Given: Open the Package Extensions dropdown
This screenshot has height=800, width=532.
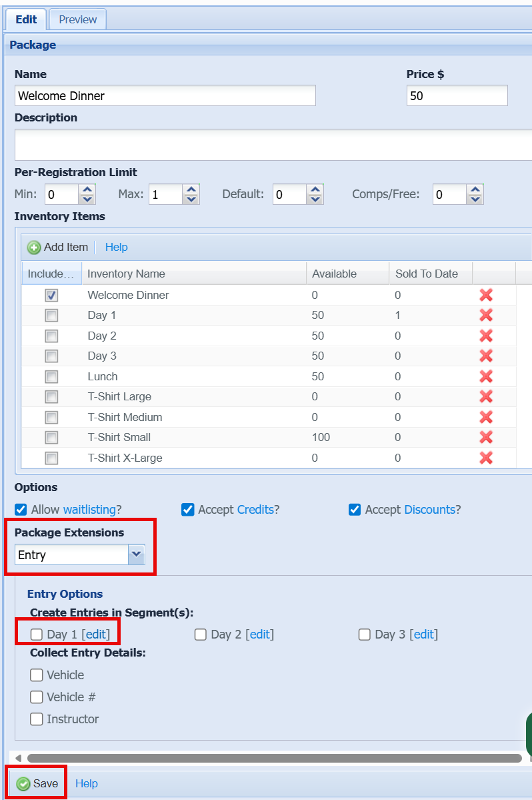Looking at the screenshot, I should point(136,554).
